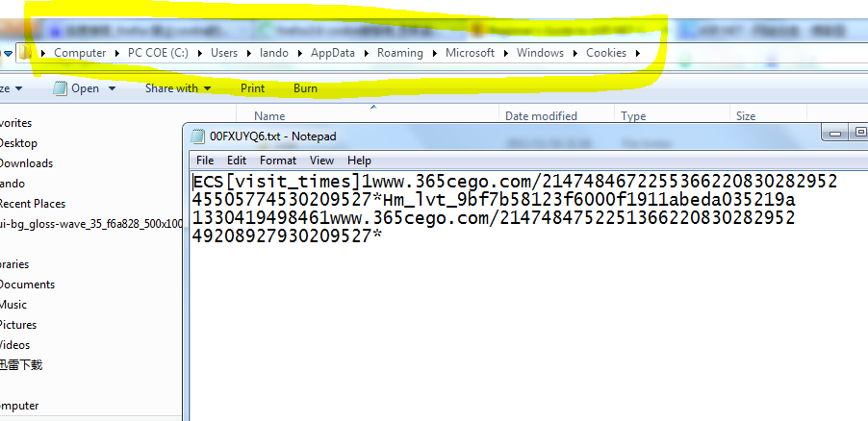Select Music library in navigation pane
The image size is (868, 421).
tap(13, 305)
